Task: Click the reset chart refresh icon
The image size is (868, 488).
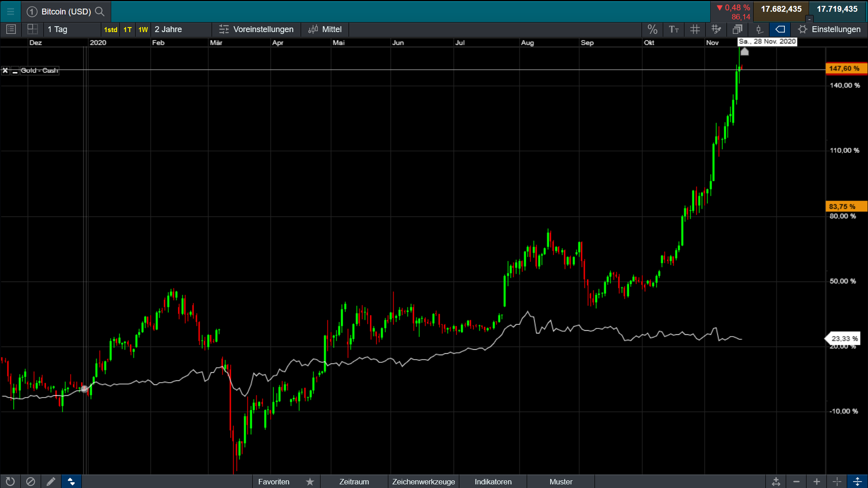Action: point(10,482)
